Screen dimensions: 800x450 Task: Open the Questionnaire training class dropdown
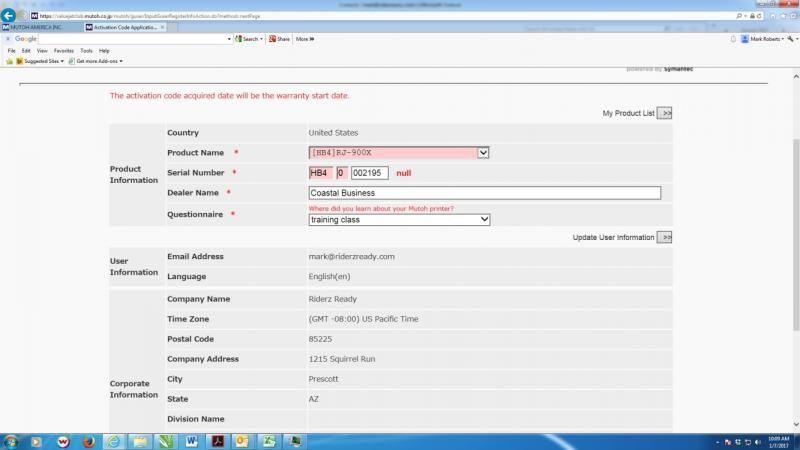pyautogui.click(x=399, y=219)
